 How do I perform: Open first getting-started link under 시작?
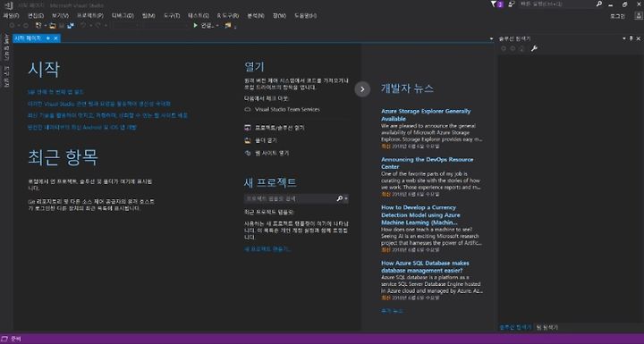coord(55,92)
